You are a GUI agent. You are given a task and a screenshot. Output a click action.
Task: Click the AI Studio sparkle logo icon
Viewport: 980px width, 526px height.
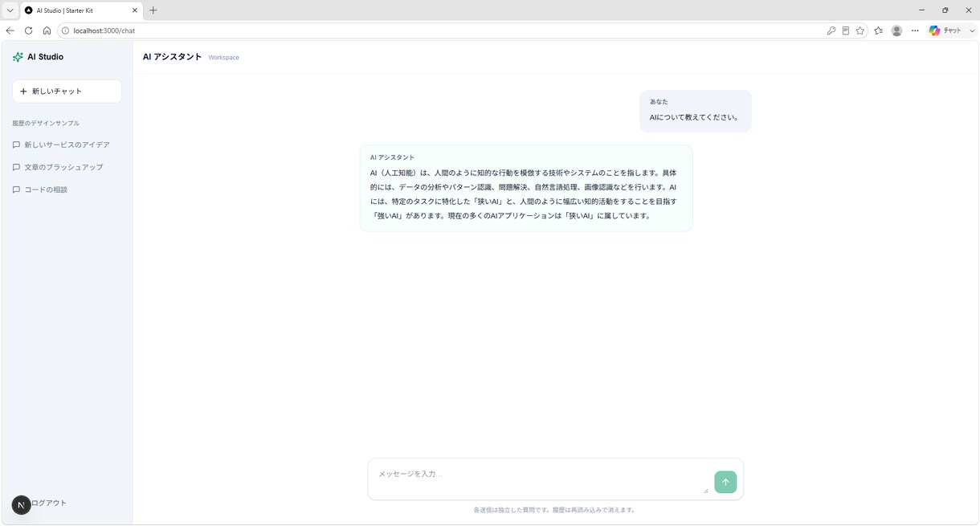point(18,57)
